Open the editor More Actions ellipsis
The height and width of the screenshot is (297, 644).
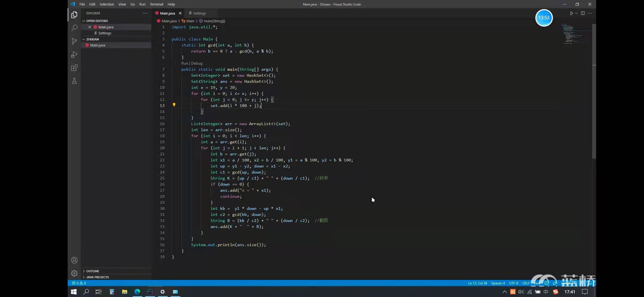pos(590,13)
